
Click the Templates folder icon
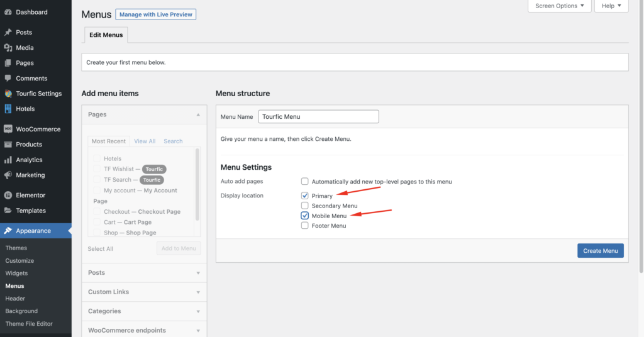(8, 211)
